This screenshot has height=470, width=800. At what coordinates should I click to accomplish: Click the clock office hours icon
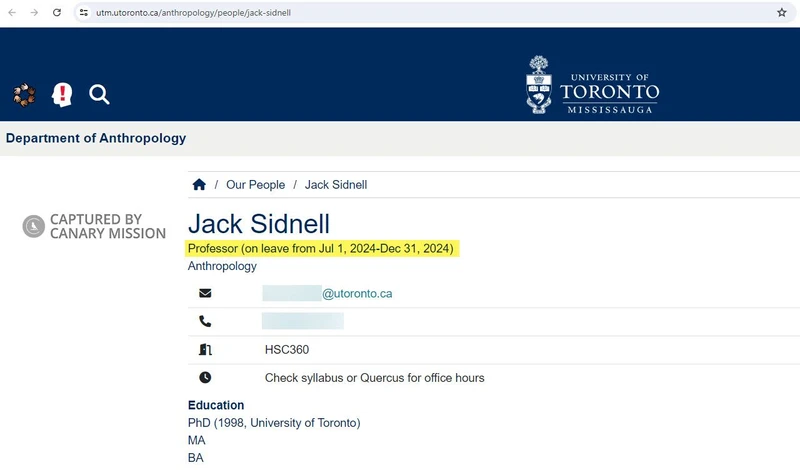click(205, 377)
